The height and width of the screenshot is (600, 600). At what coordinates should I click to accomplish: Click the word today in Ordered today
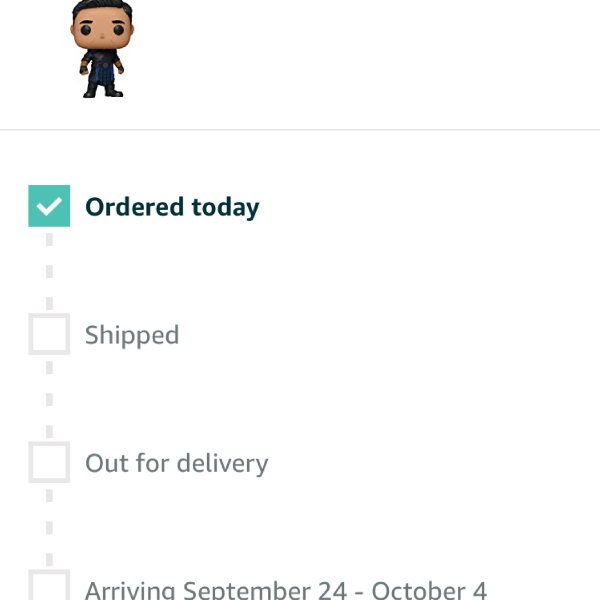pyautogui.click(x=225, y=207)
